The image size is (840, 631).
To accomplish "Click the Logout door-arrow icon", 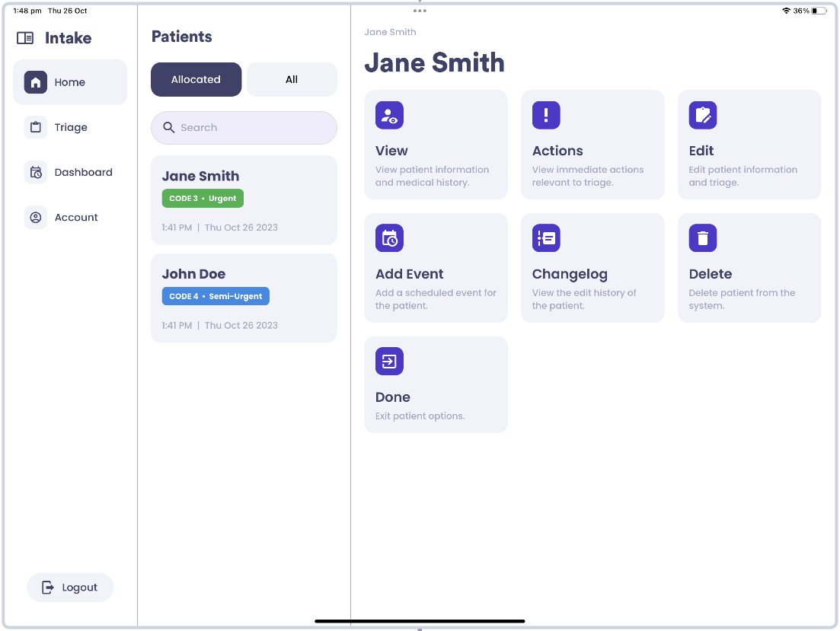I will (48, 587).
